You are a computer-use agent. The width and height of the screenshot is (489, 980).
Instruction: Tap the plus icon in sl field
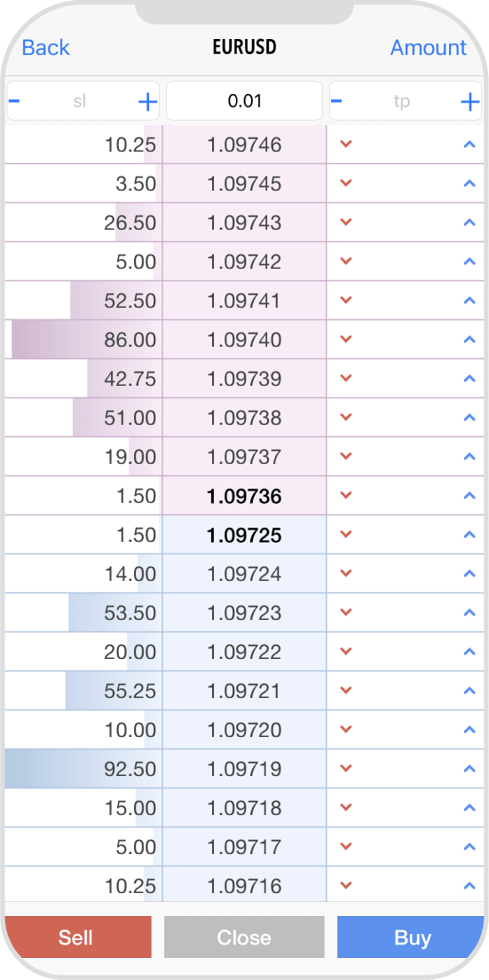pos(147,101)
